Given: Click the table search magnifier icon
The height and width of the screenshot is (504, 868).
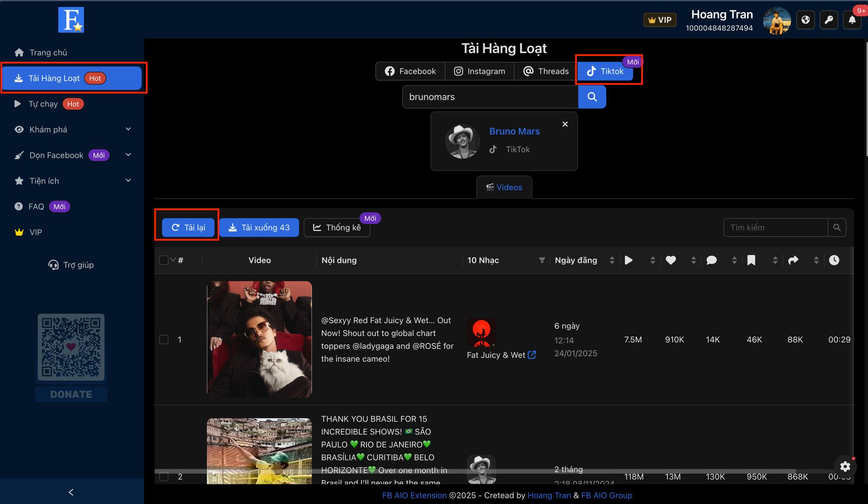Looking at the screenshot, I should tap(837, 227).
